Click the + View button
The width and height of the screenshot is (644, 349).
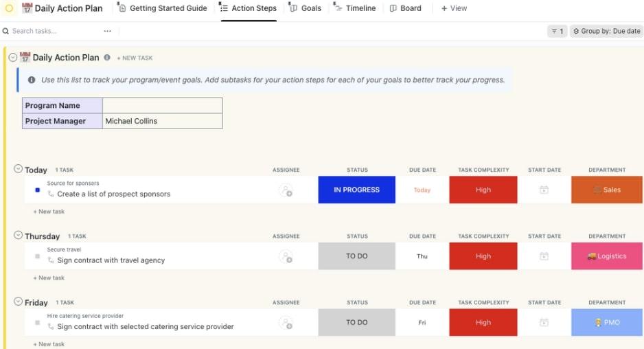454,8
